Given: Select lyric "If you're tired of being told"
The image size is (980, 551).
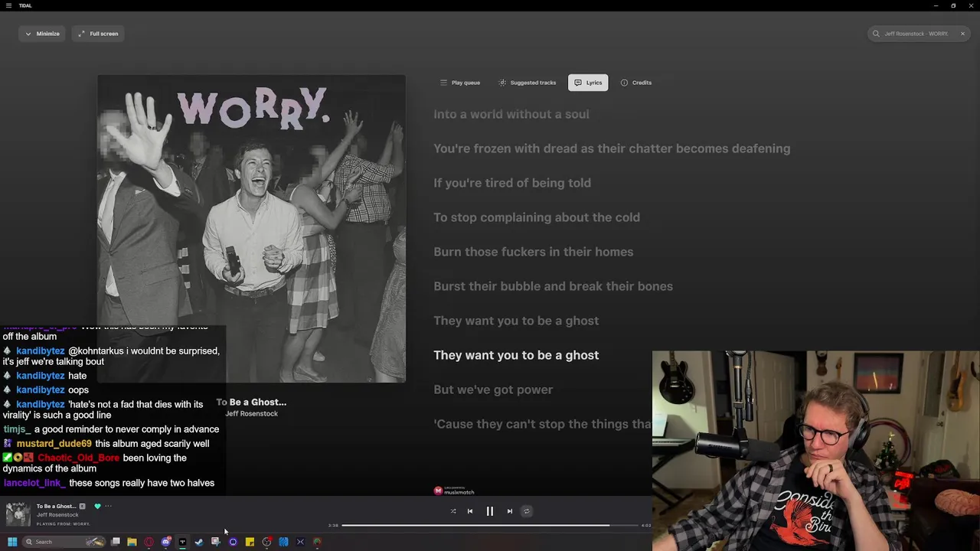Looking at the screenshot, I should (x=512, y=183).
